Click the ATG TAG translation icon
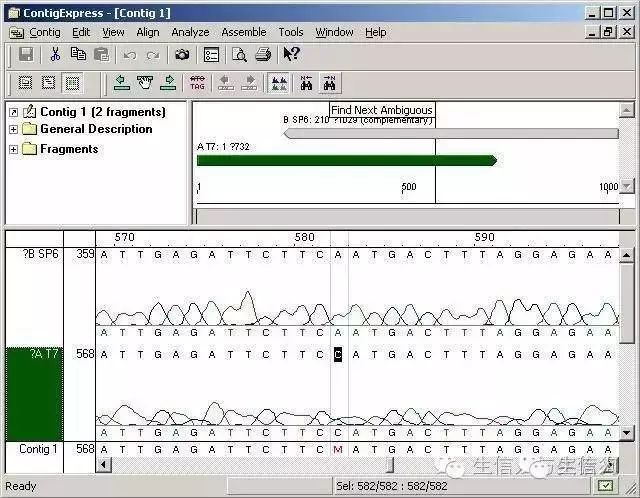The height and width of the screenshot is (498, 640). [x=197, y=83]
